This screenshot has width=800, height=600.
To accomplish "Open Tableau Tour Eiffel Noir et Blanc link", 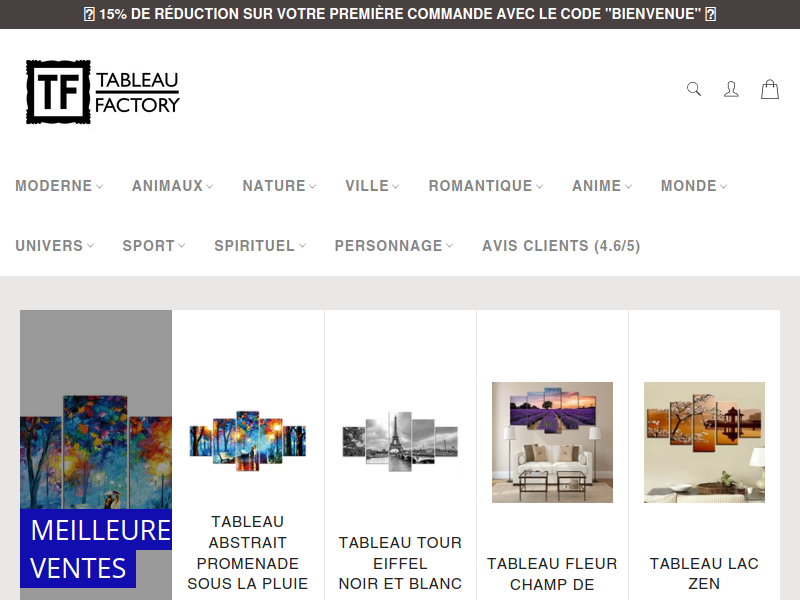I will [400, 563].
